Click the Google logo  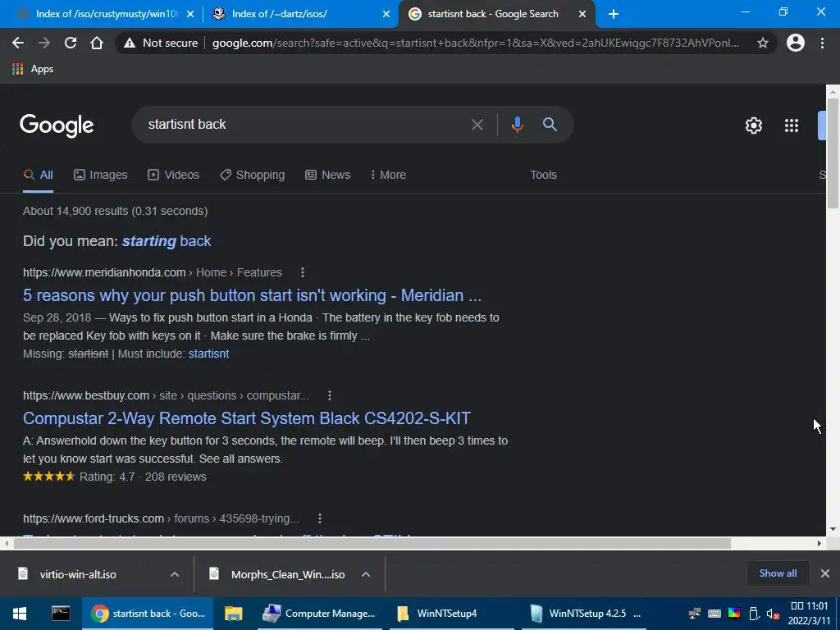57,126
